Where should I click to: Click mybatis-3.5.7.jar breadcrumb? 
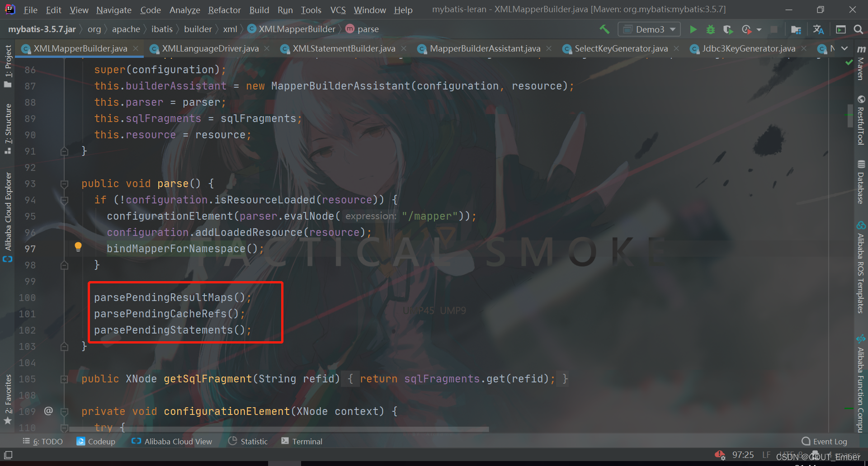tap(42, 29)
